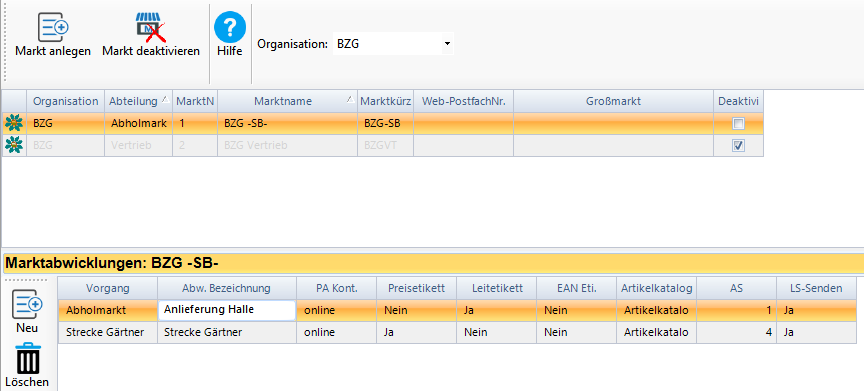Viewport: 864px width, 391px height.
Task: Click the flower icon of BZG -SB- row
Action: coord(13,124)
